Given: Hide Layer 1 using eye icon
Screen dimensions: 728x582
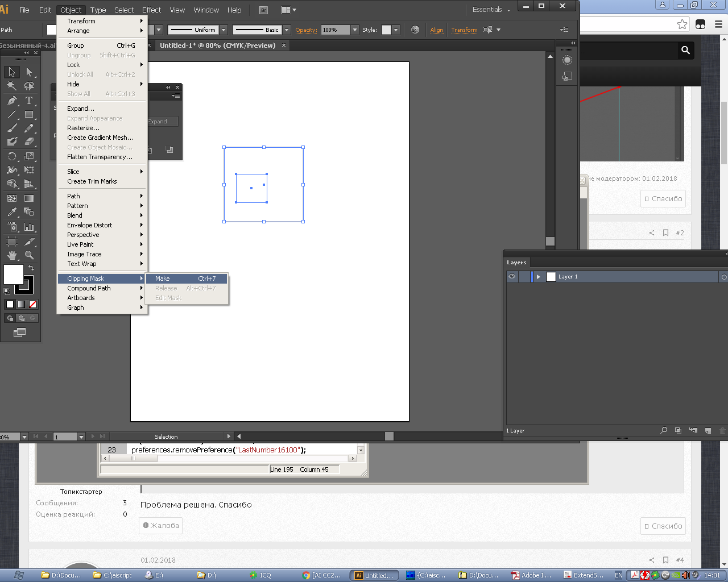Looking at the screenshot, I should [x=512, y=277].
